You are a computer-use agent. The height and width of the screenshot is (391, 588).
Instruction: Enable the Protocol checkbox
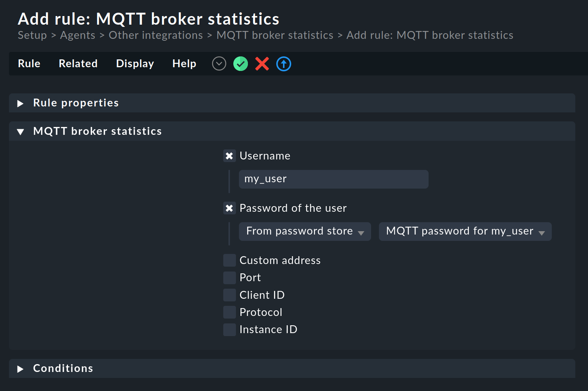(x=229, y=312)
